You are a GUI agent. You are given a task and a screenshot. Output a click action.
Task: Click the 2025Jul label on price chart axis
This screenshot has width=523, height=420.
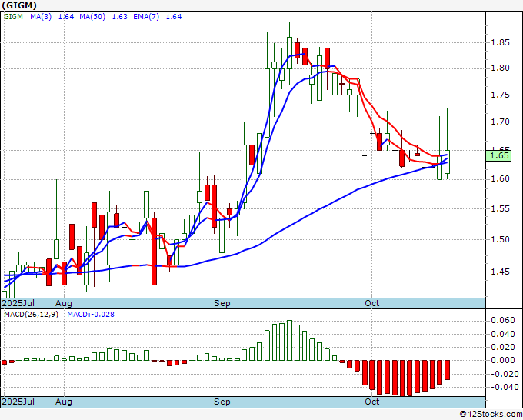(18, 303)
